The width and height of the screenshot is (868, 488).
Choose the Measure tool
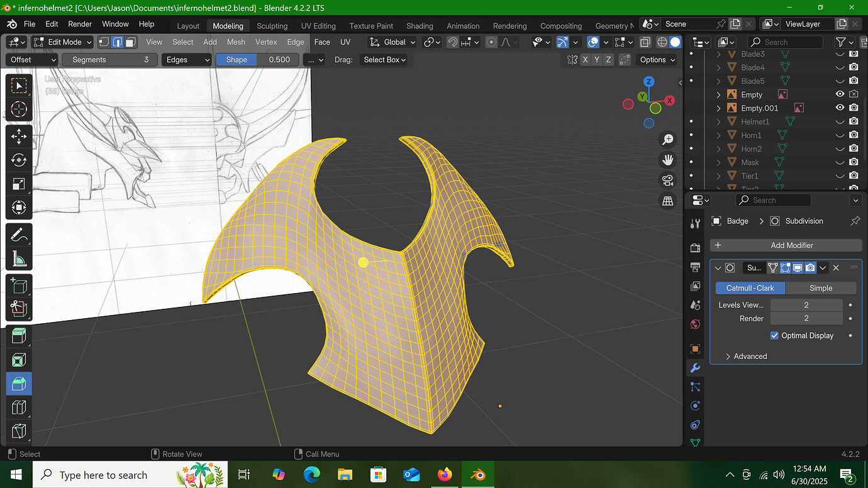[19, 258]
